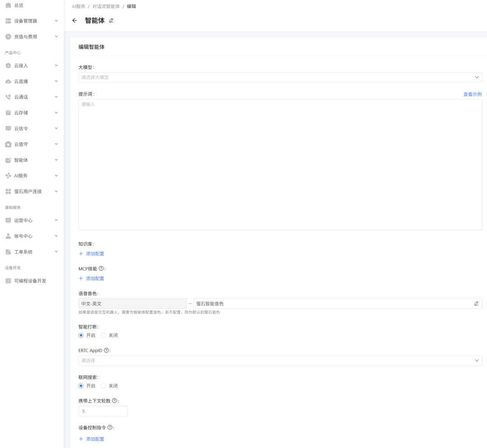Open 可编程设备开发 in the sidebar
This screenshot has height=448, width=487.
coord(30,281)
